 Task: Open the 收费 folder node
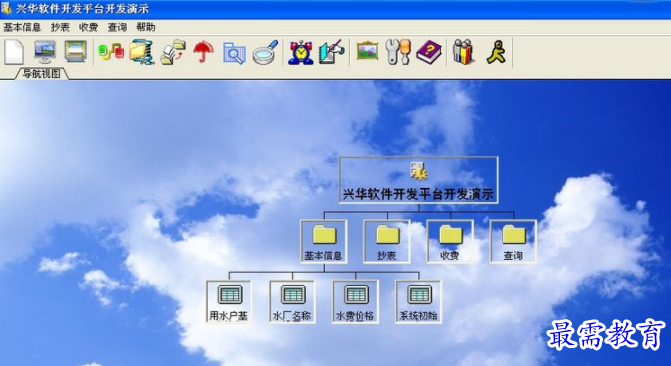point(450,241)
